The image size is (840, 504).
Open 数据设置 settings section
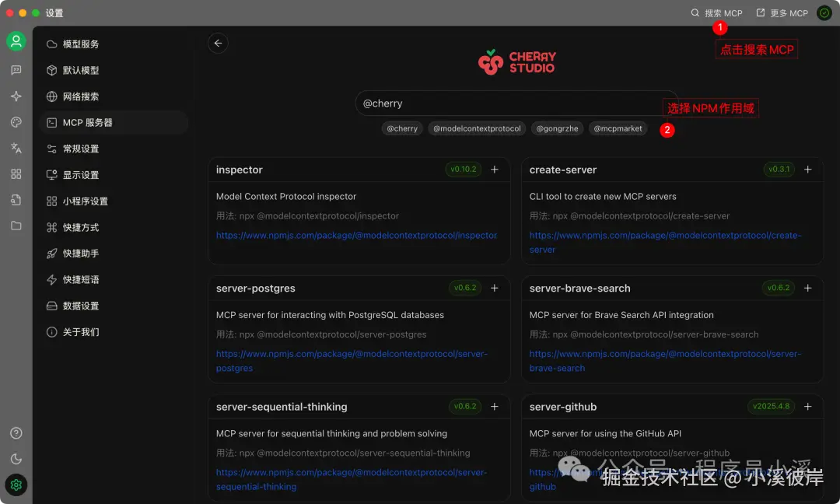click(114, 306)
